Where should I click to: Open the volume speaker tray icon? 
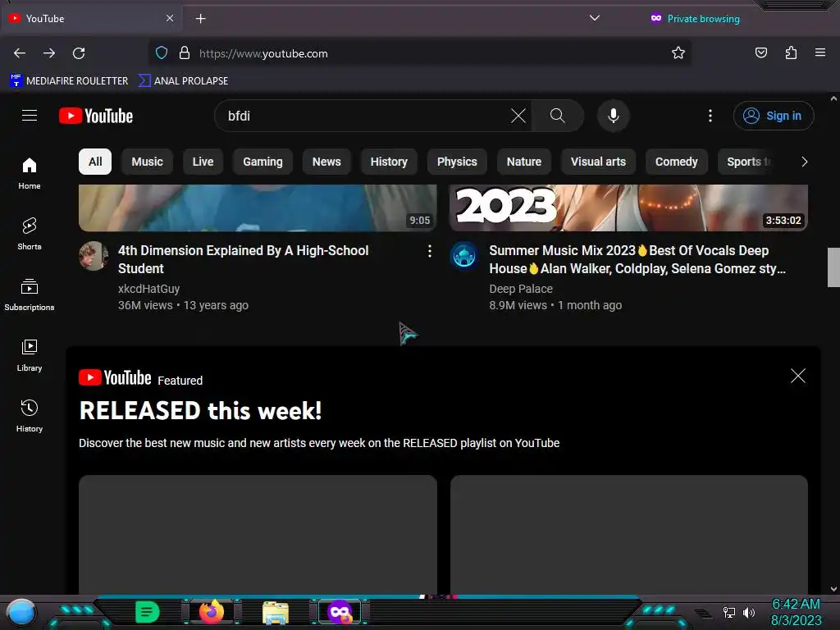748,612
